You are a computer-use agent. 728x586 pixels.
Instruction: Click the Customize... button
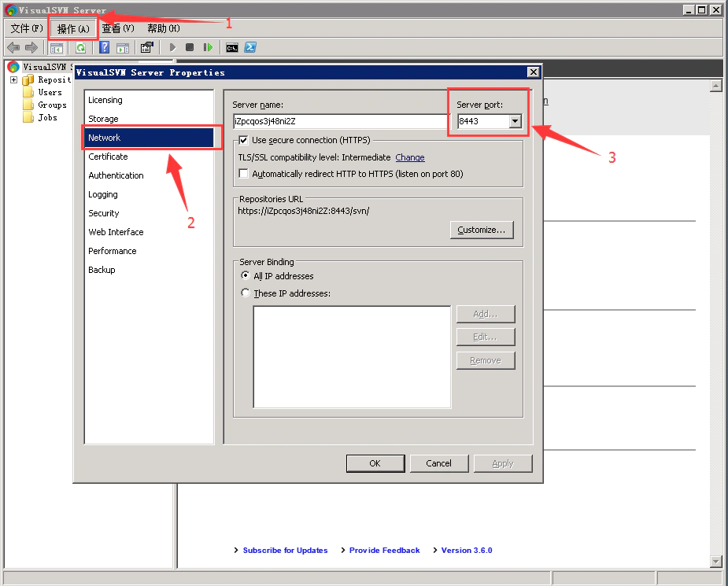pyautogui.click(x=482, y=230)
